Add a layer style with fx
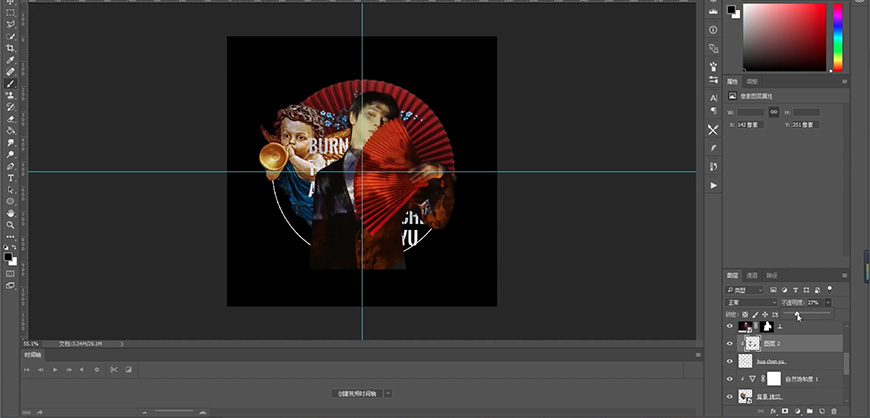 pos(773,412)
